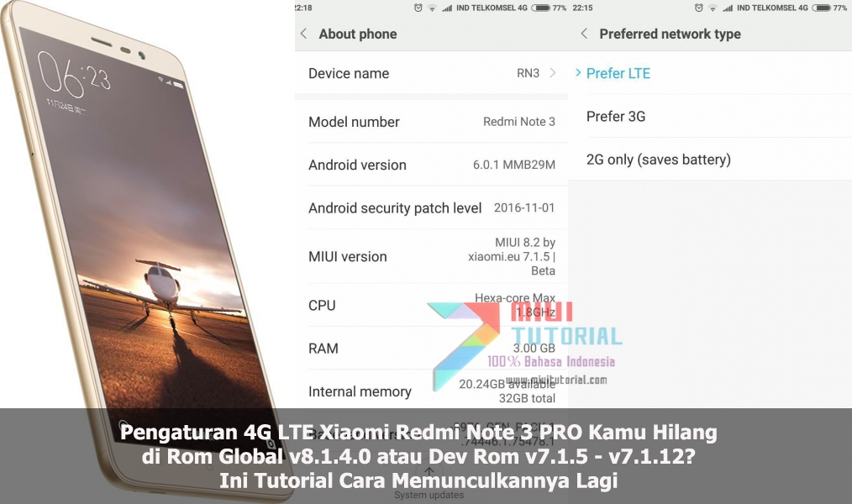The width and height of the screenshot is (852, 504).
Task: Tap '6.0.1 MMB29M' version value
Action: (514, 165)
